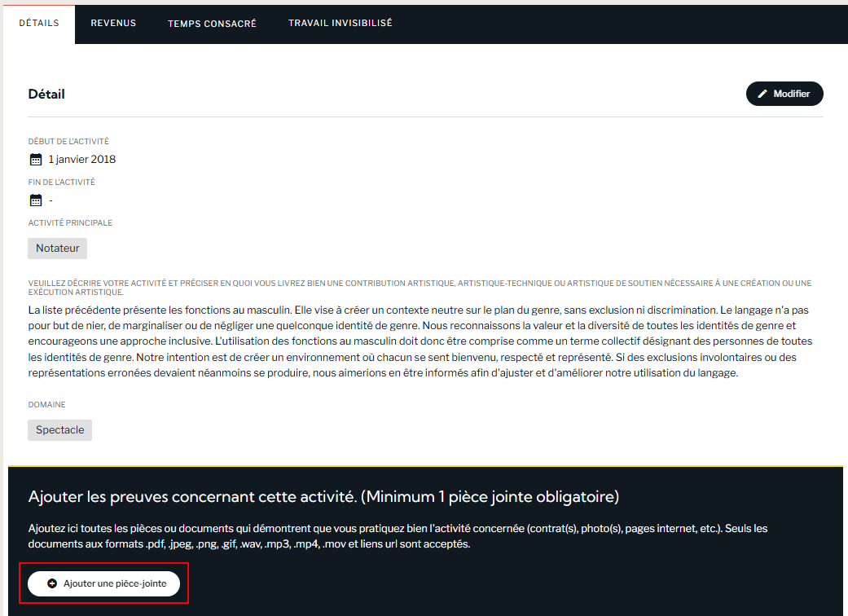The height and width of the screenshot is (616, 848).
Task: Click the ACTIVITÉ PRINCIPALE label
Action: (70, 222)
